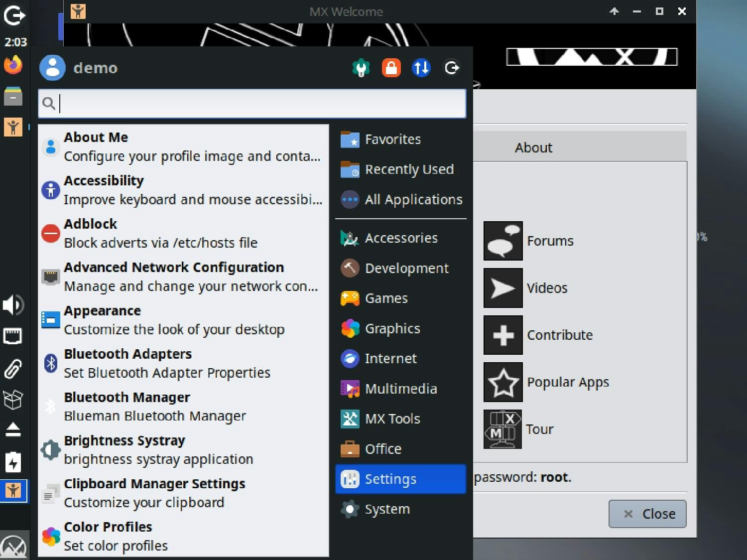
Task: Open Advanced Network Configuration entry
Action: tap(183, 277)
